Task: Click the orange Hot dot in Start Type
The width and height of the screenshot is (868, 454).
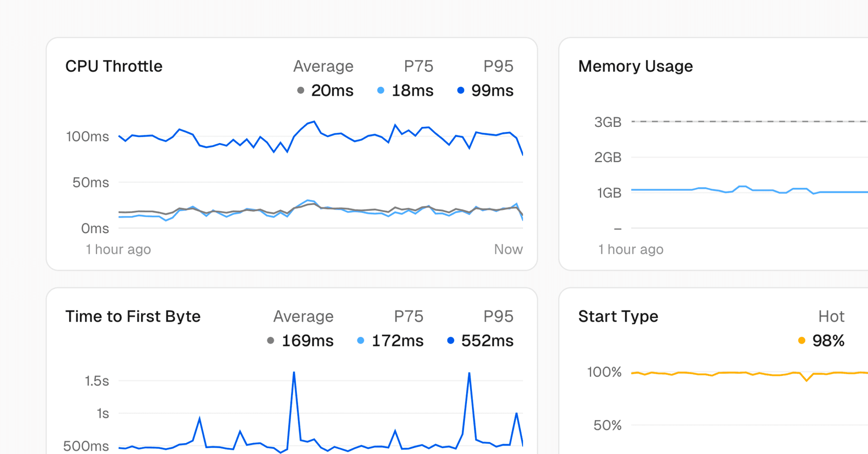Action: coord(802,341)
